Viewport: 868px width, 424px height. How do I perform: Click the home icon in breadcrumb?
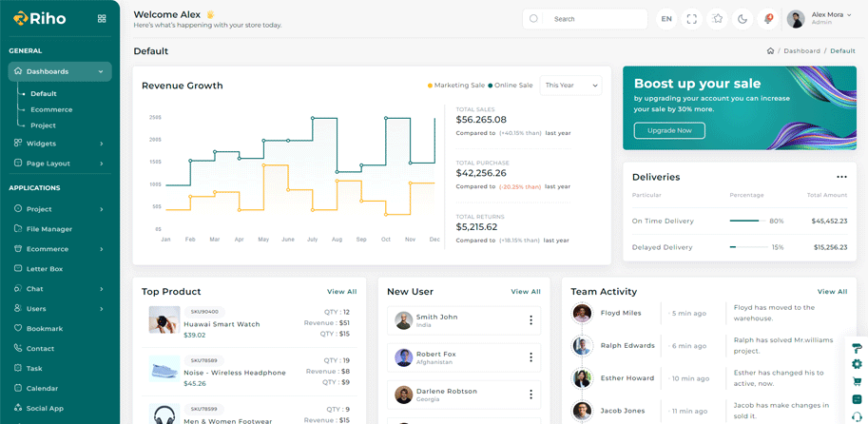(x=770, y=51)
